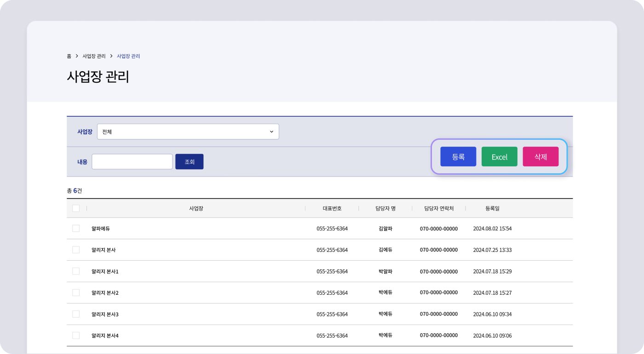Screen dimensions: 644x354
Task: Toggle the select-all checkbox in table header
Action: click(76, 208)
